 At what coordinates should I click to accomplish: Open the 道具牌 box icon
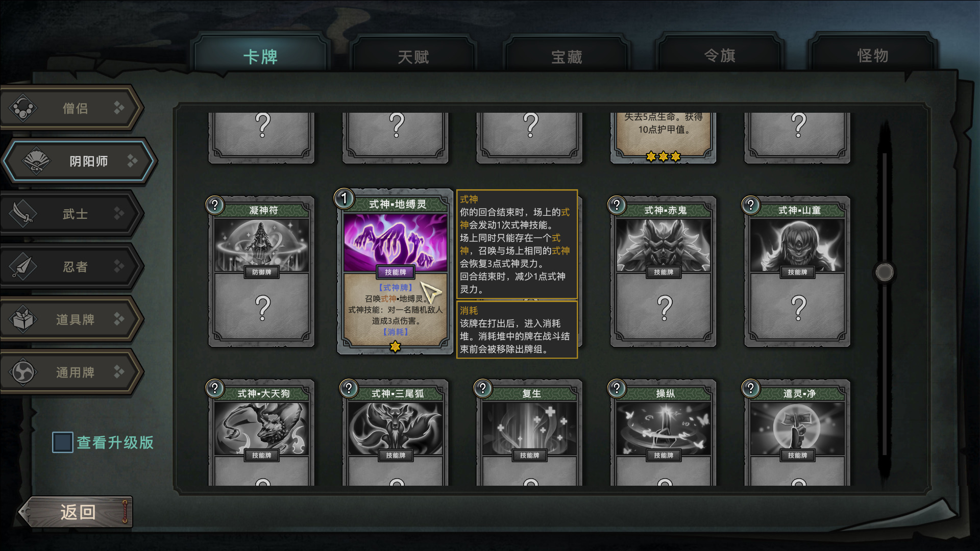23,319
